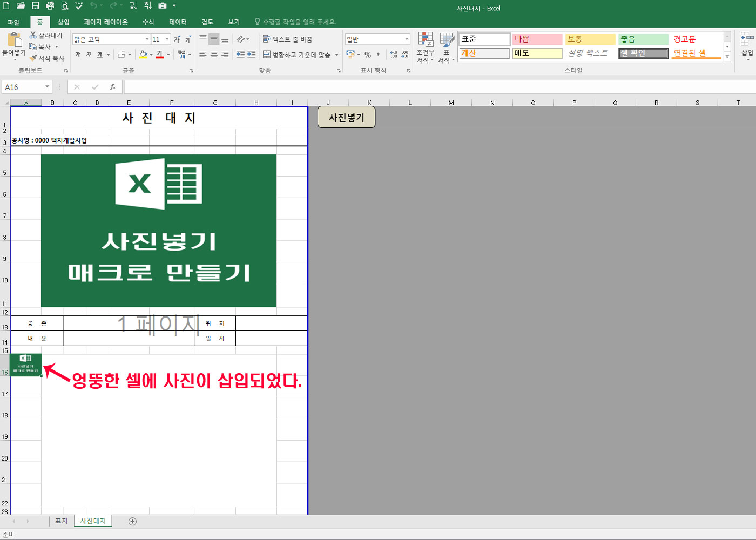Viewport: 756px width, 540px height.
Task: Cut the selection with 잘라내기
Action: (x=46, y=35)
